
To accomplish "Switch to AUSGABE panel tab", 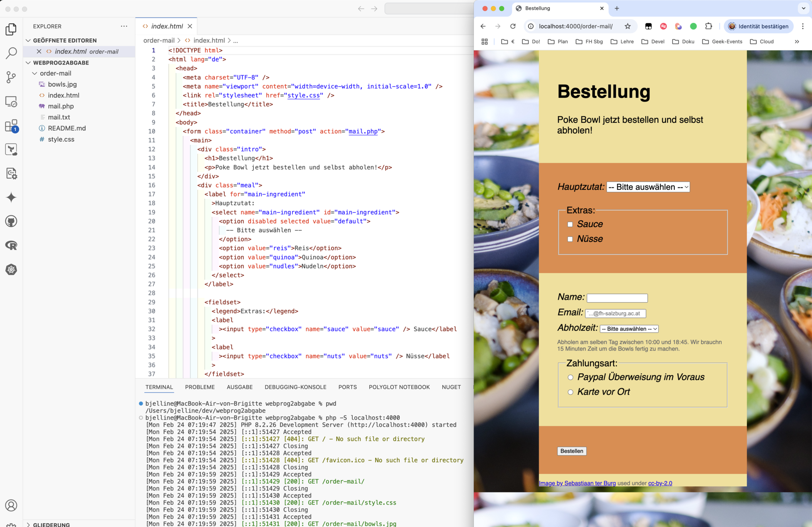I will click(x=240, y=387).
